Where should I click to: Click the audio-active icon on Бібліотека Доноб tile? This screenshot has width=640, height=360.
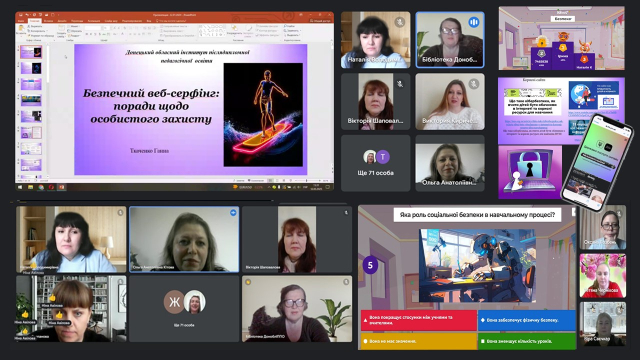[x=473, y=22]
